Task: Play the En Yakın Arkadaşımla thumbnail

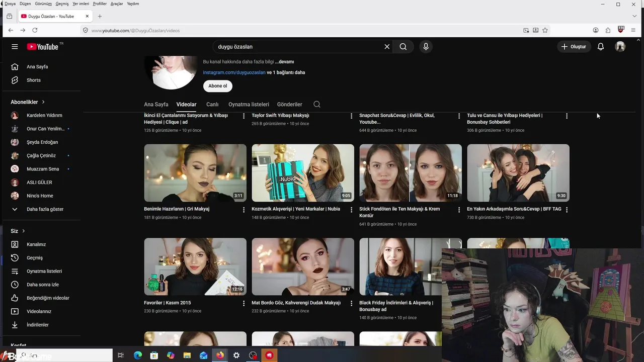Action: [x=518, y=173]
